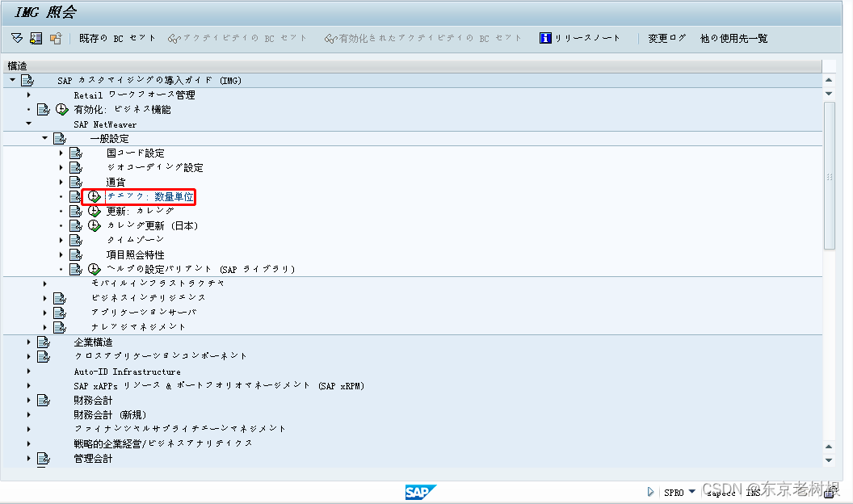The width and height of the screenshot is (853, 504).
Task: Open documentation icon for 通貨
Action: point(76,183)
